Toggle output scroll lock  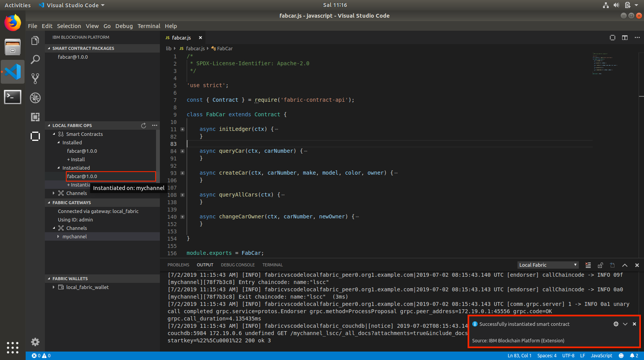[600, 265]
